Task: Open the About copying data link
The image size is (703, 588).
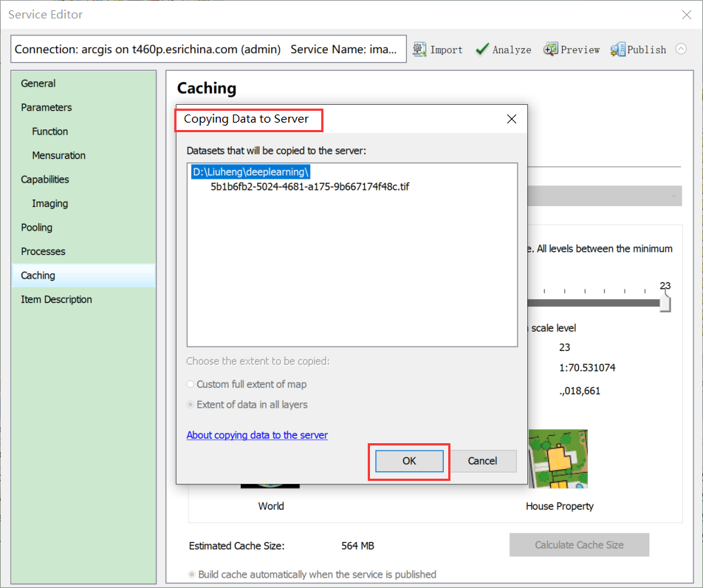Action: coord(257,435)
